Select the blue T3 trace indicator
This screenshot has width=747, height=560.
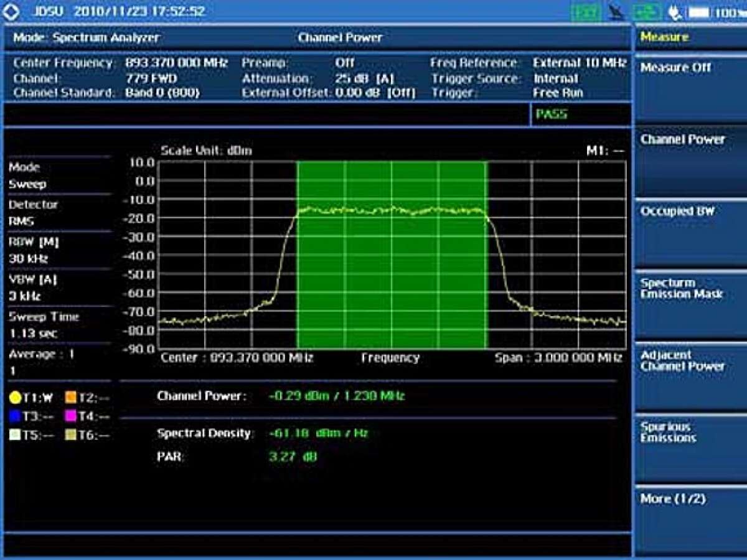tap(31, 416)
